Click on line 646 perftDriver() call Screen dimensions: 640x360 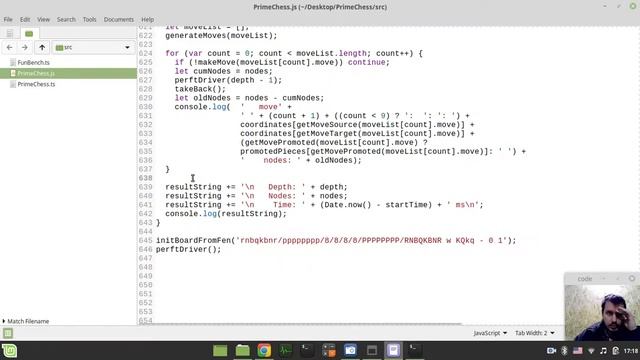(188, 249)
